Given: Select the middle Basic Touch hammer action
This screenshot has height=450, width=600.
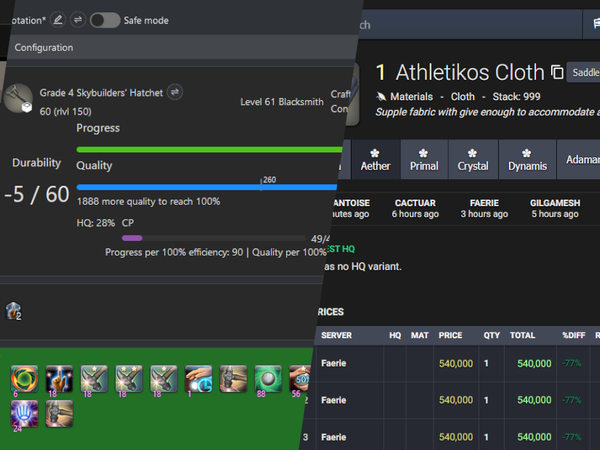Looking at the screenshot, I should [129, 379].
